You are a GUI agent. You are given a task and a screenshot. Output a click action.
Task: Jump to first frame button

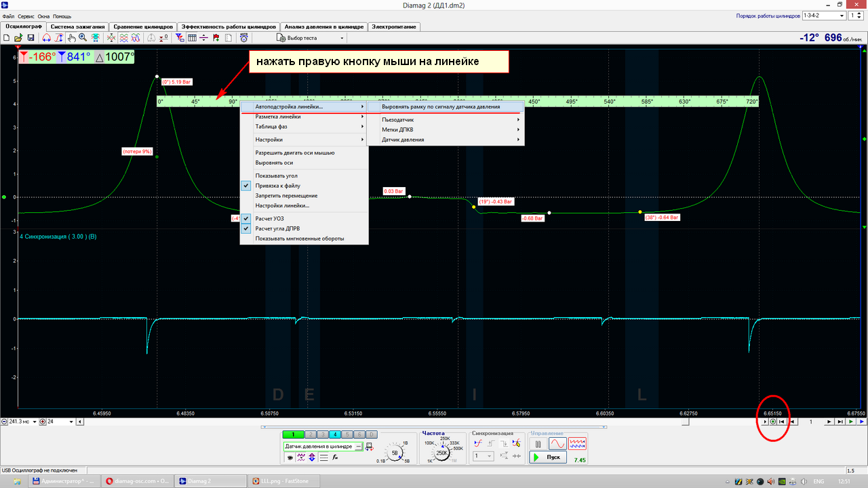tap(781, 422)
